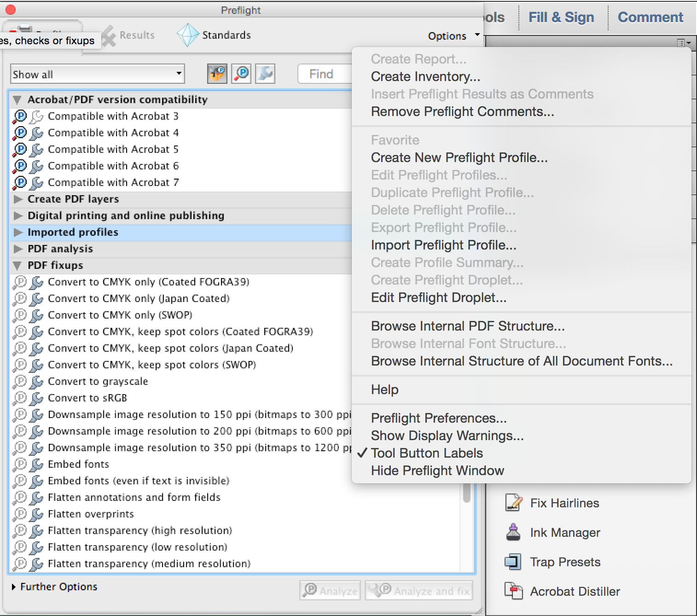The height and width of the screenshot is (616, 697).
Task: Click the wrench icon beside Flatten overprints
Action: [36, 514]
